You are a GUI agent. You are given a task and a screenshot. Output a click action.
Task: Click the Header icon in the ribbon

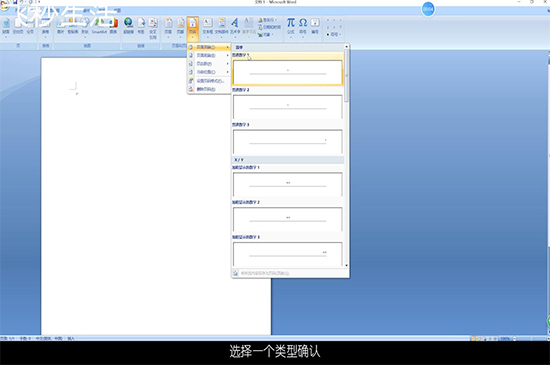coord(168,23)
